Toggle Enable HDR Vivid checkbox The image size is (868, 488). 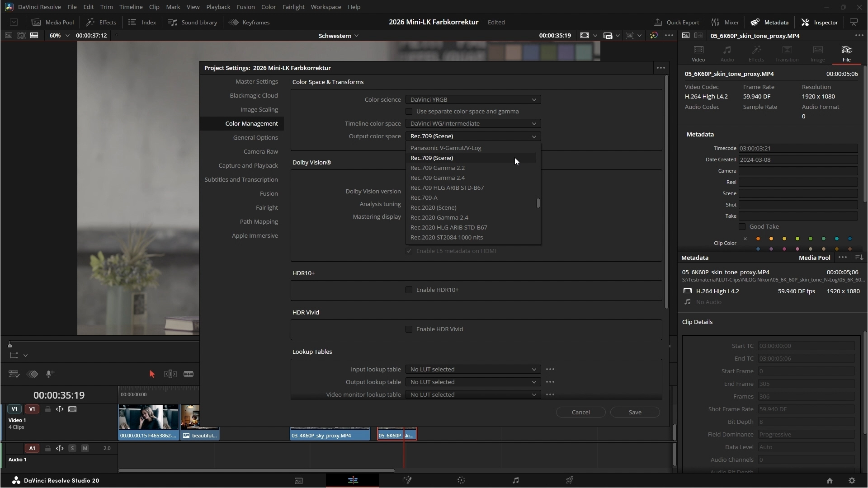(409, 329)
